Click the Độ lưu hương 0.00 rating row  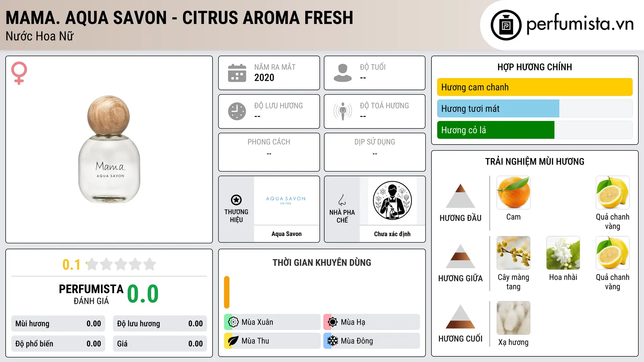coord(160,324)
